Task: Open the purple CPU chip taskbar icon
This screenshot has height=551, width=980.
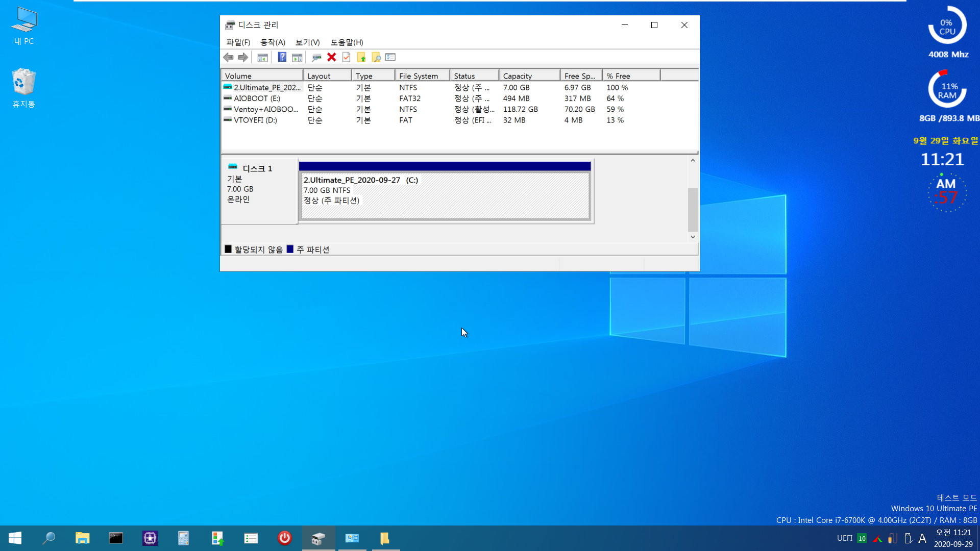Action: pos(150,538)
